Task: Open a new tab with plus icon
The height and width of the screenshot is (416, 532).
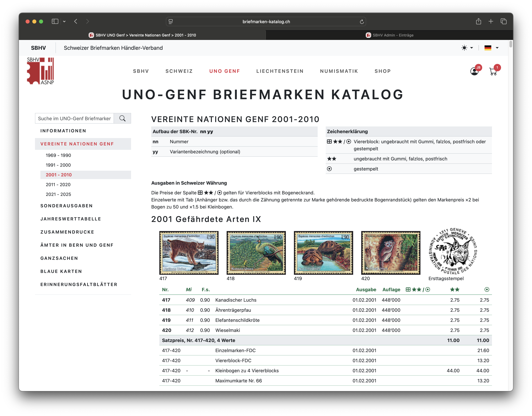Action: point(491,21)
